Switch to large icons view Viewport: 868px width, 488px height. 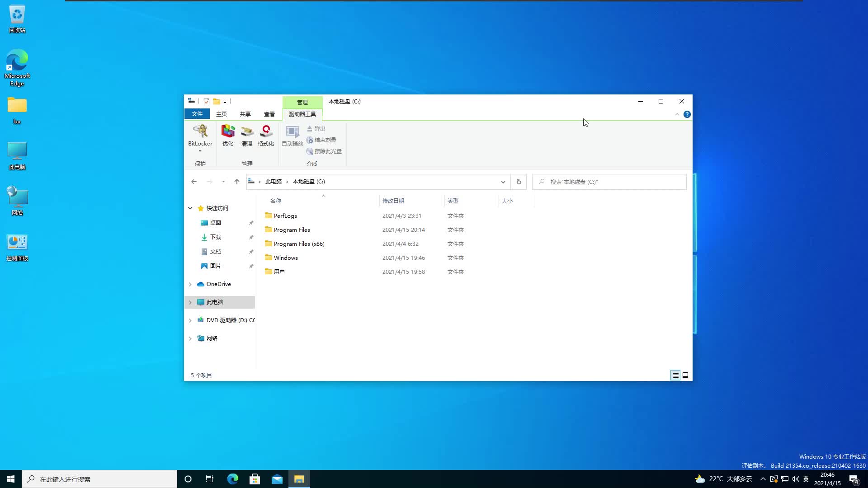point(685,375)
